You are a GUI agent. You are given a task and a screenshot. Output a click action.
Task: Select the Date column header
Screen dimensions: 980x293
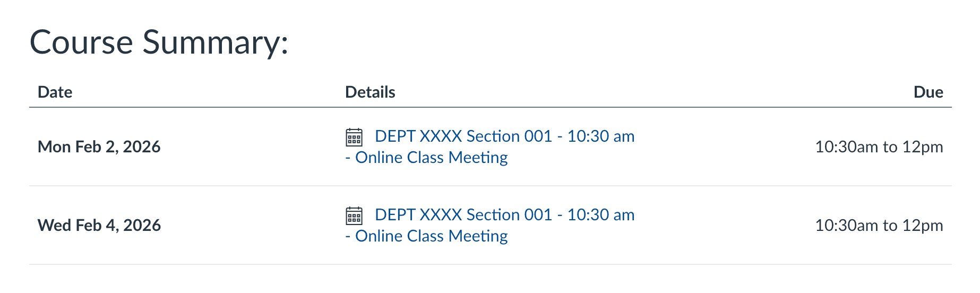[x=55, y=92]
